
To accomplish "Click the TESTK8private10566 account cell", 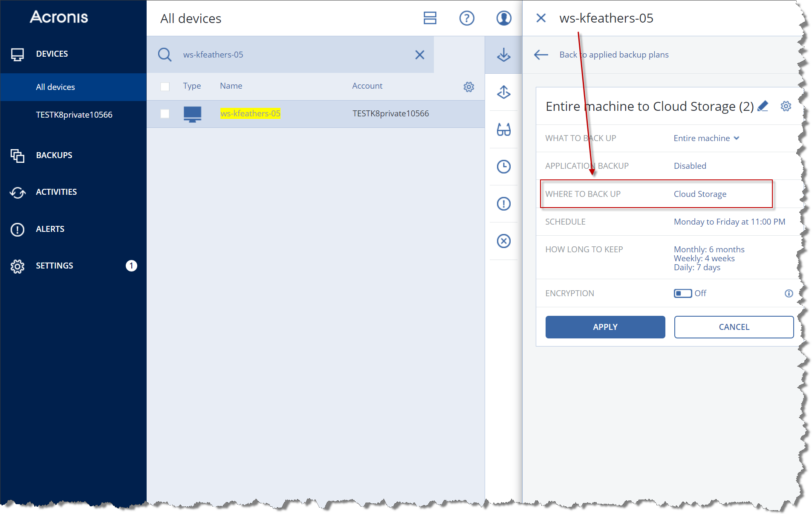I will pyautogui.click(x=390, y=113).
